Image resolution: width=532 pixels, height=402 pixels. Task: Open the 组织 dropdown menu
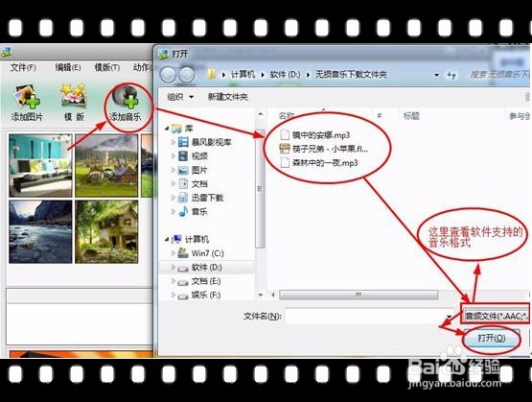(180, 97)
